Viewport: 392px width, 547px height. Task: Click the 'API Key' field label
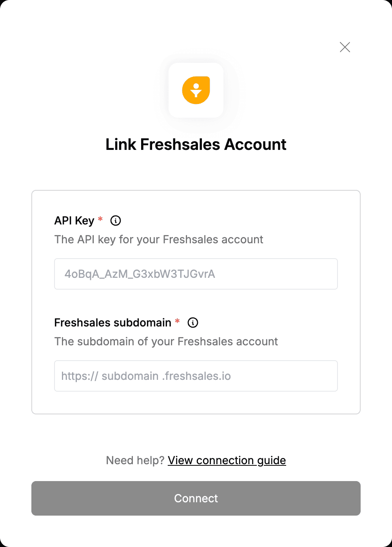click(74, 221)
